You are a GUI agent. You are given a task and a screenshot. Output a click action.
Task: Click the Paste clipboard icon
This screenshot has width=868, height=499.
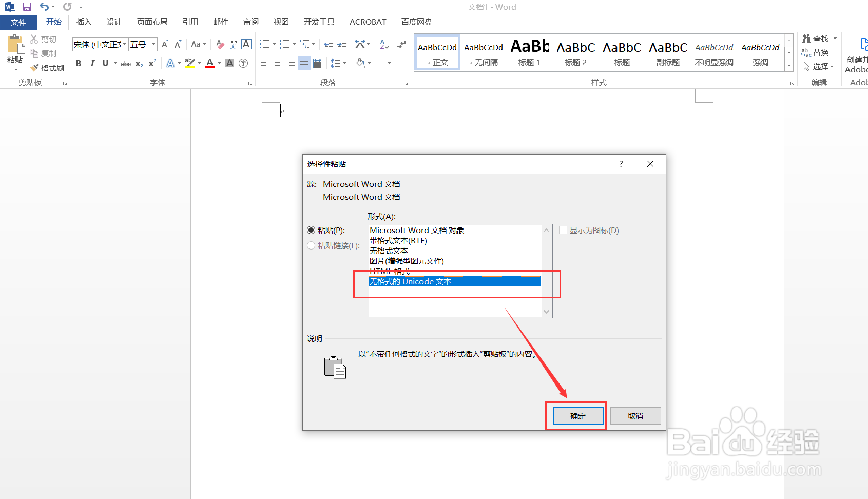15,45
